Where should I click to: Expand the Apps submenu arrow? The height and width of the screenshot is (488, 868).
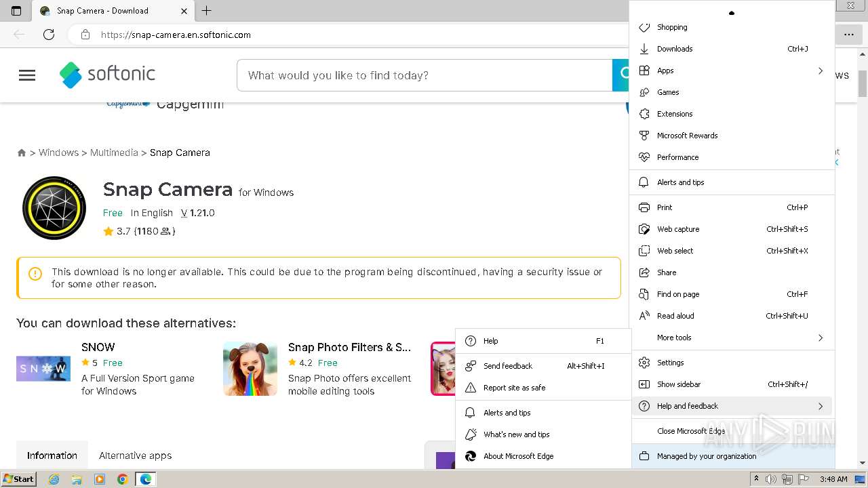(x=821, y=70)
